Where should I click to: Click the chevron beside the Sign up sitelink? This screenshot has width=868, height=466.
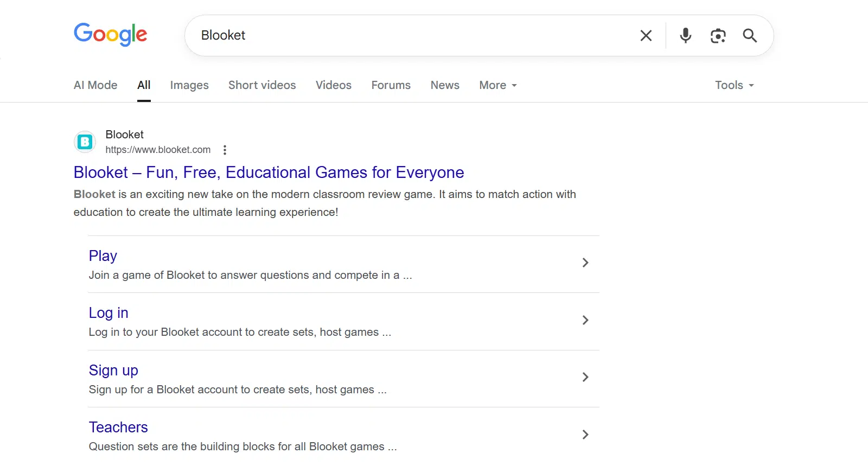[585, 377]
